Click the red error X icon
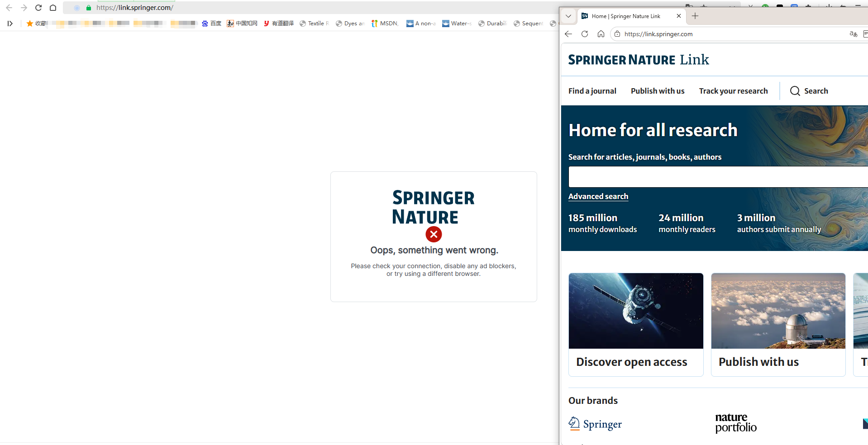Viewport: 868px width, 445px height. [x=434, y=234]
